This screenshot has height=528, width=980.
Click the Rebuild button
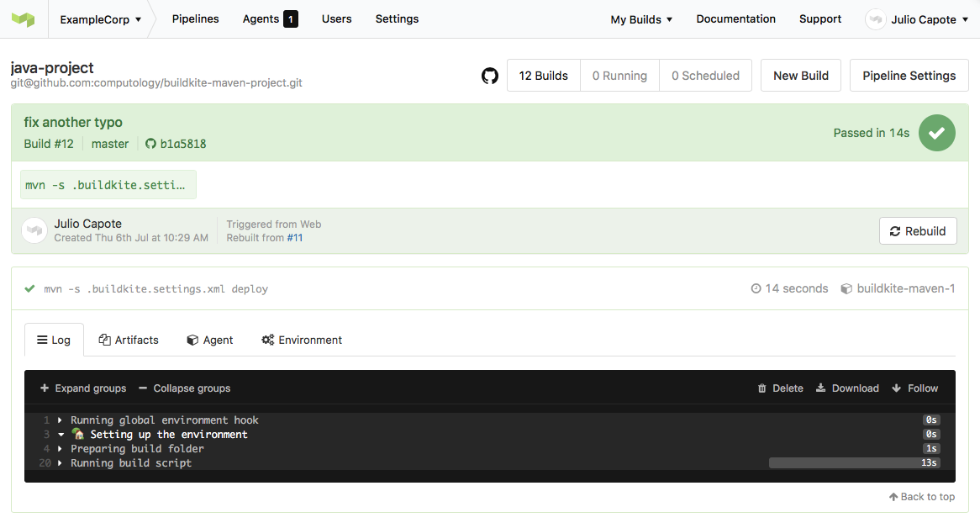[918, 231]
